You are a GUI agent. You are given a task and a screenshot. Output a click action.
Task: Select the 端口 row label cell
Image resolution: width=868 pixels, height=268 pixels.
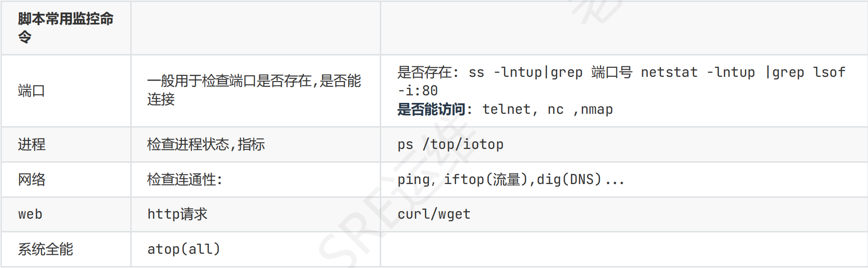point(66,91)
